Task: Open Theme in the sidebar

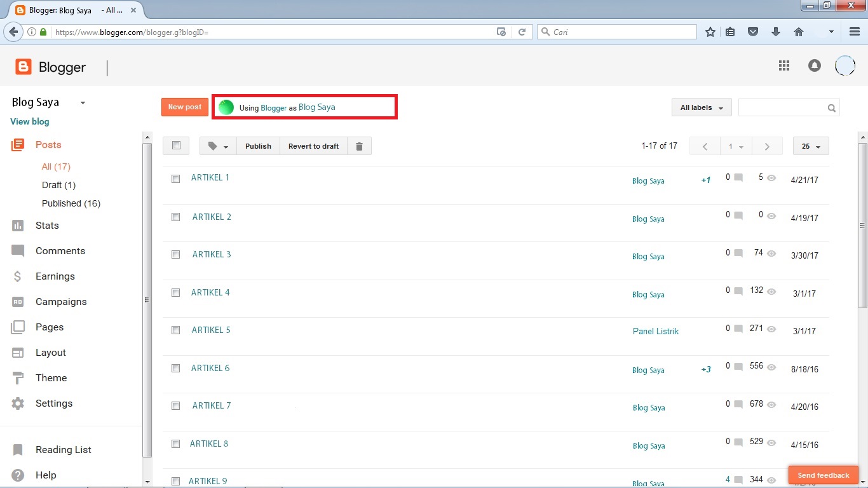Action: coord(51,378)
